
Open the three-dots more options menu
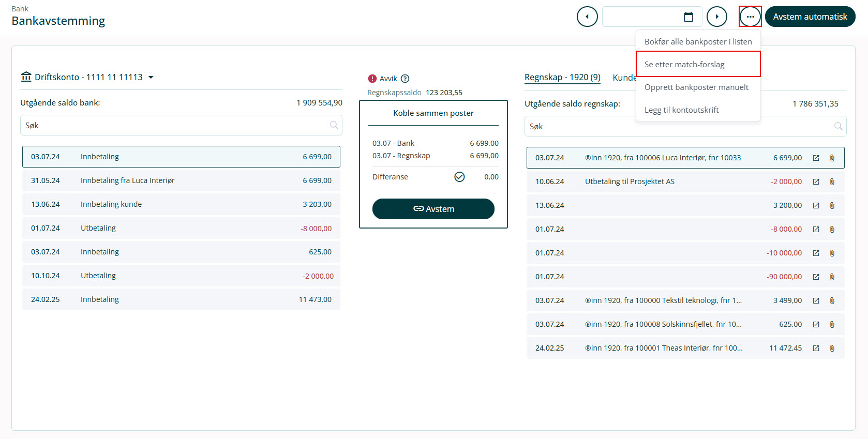750,17
